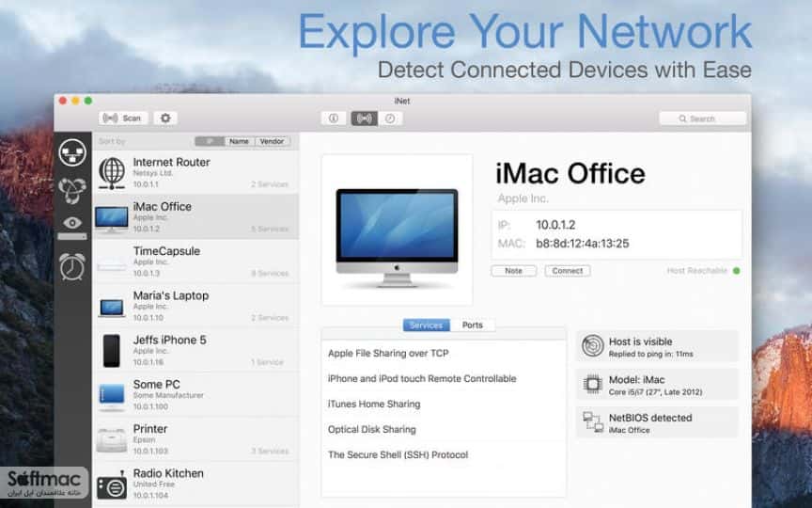
Task: Select the Printer device icon
Action: pos(111,439)
